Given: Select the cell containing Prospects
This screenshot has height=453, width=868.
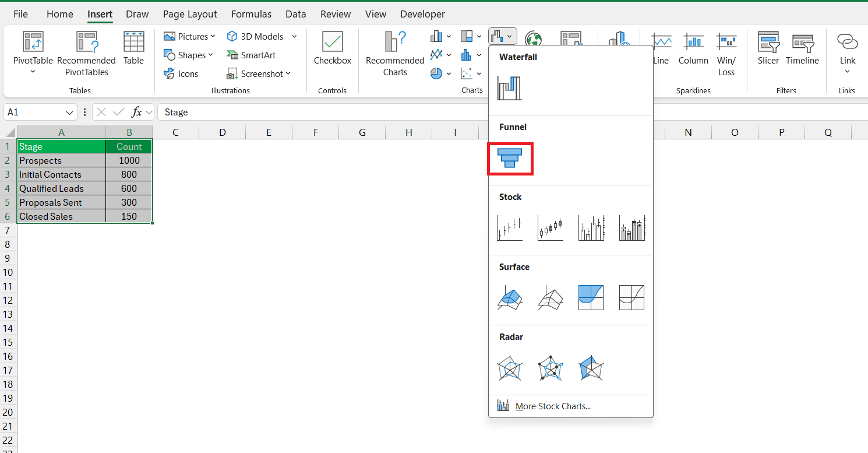Looking at the screenshot, I should [62, 160].
